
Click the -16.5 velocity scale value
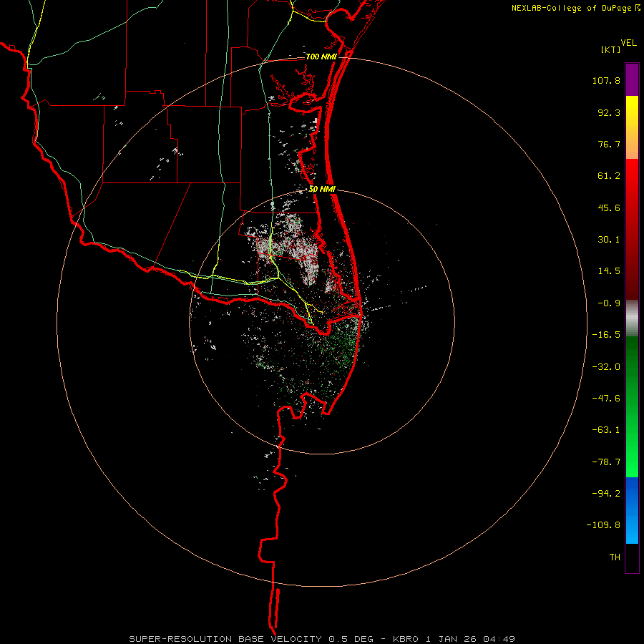pos(606,335)
